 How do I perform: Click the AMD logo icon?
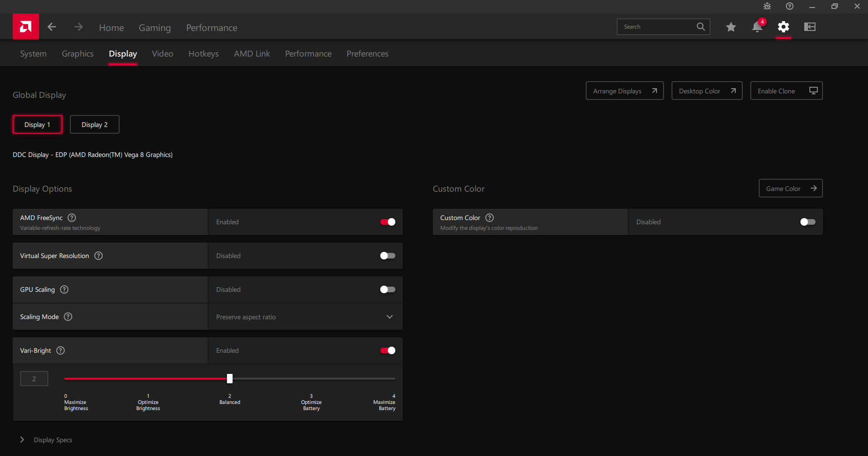[26, 27]
